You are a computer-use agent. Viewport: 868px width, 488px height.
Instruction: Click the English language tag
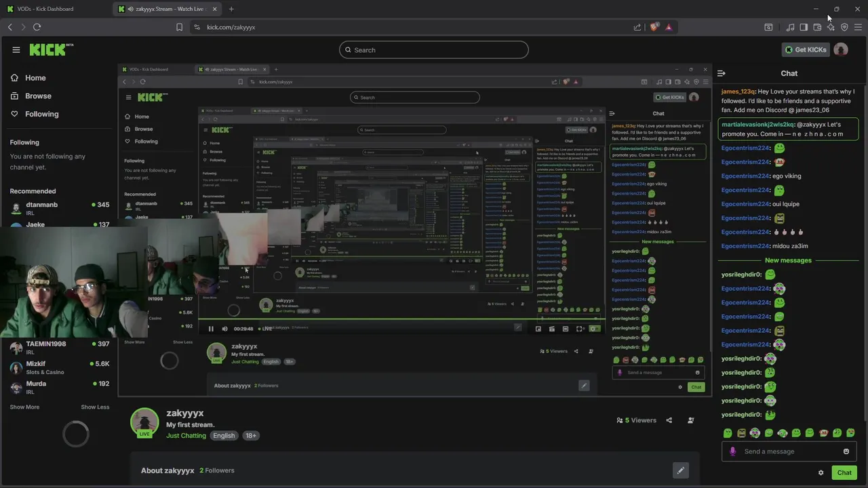coord(224,436)
